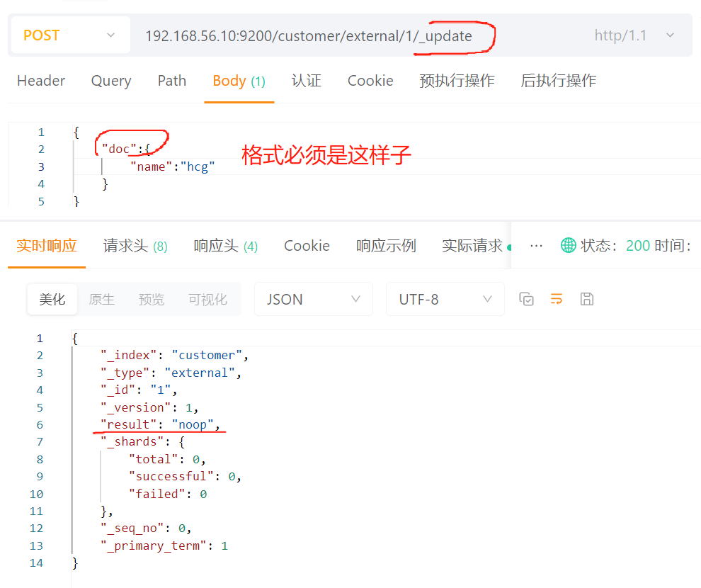Open the Cookie request tab

coord(370,81)
